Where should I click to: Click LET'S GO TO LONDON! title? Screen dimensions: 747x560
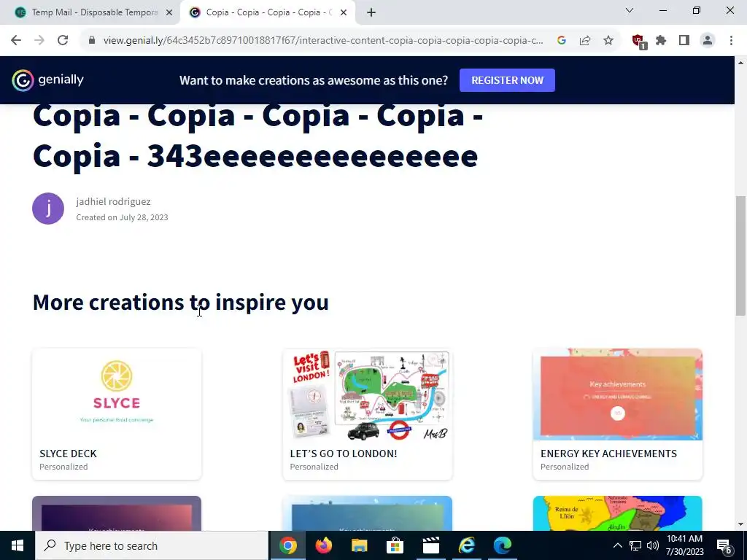pyautogui.click(x=344, y=454)
